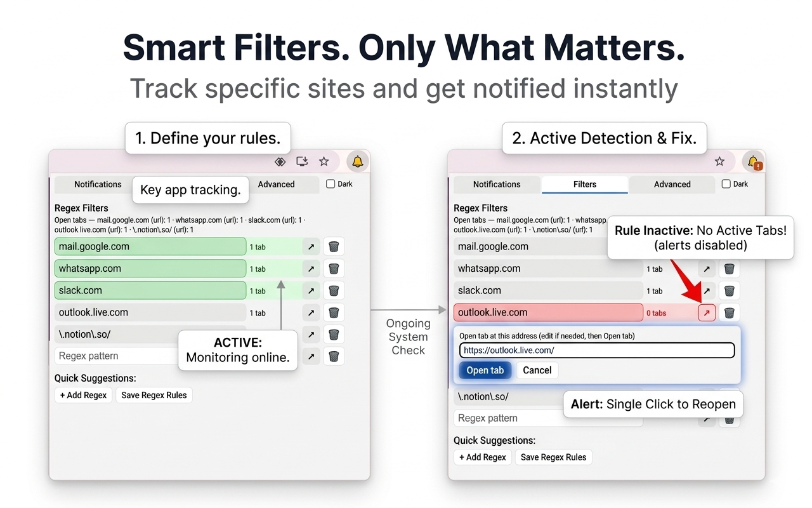The height and width of the screenshot is (508, 812).
Task: Click whatsapp.com filter field in right popup
Action: pyautogui.click(x=548, y=269)
